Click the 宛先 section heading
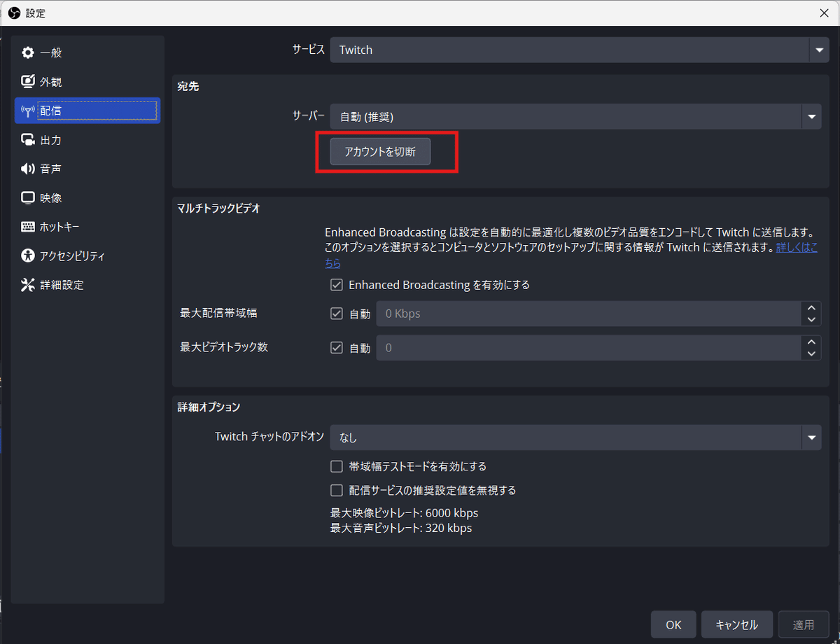The width and height of the screenshot is (840, 644). tap(188, 86)
